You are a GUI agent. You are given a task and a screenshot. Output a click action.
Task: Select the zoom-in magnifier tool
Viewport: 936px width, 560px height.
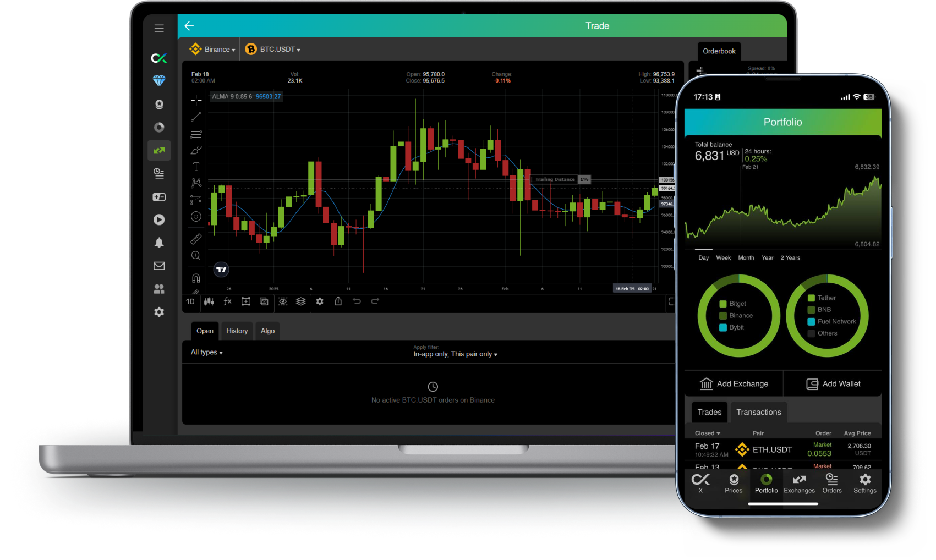[x=196, y=256]
